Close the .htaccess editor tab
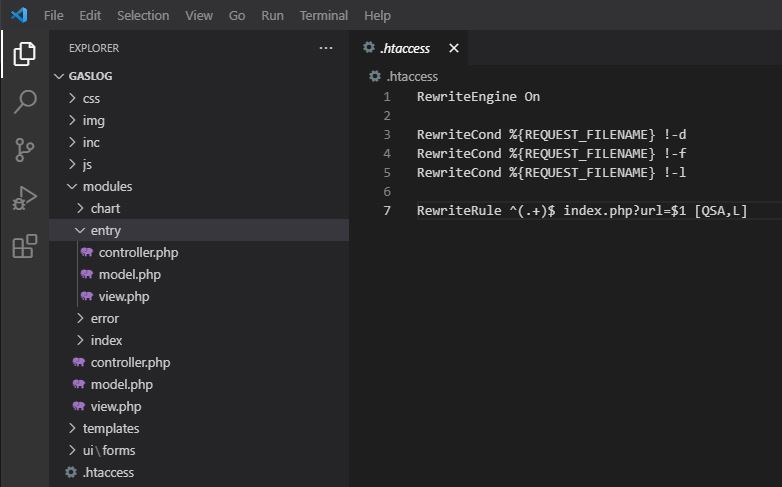 [x=454, y=48]
